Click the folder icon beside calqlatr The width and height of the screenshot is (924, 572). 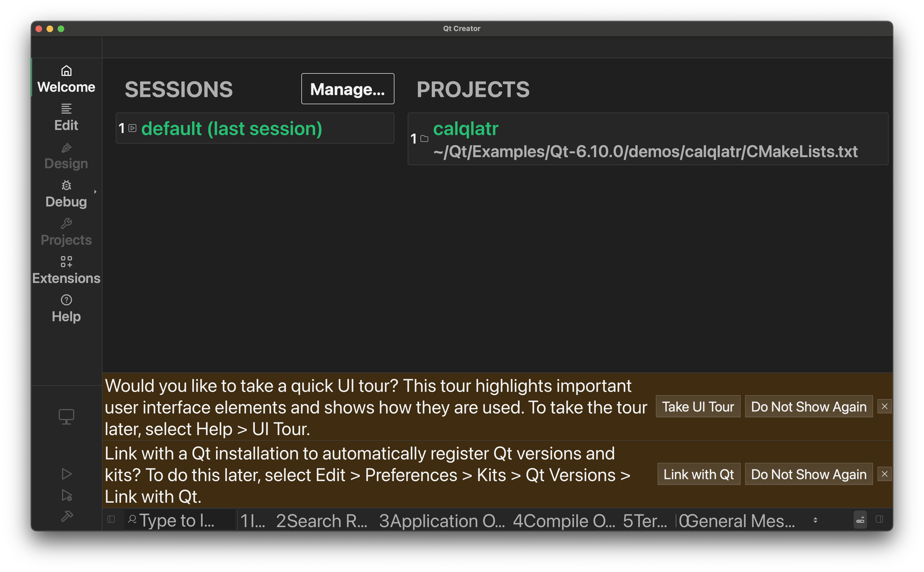[x=424, y=139]
